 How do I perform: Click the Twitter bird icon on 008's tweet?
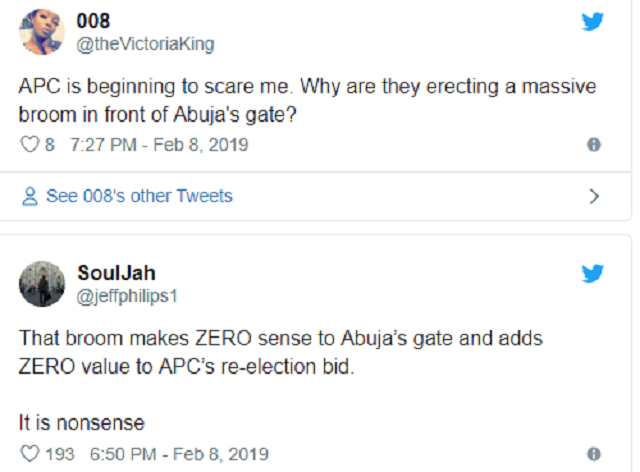click(x=593, y=22)
